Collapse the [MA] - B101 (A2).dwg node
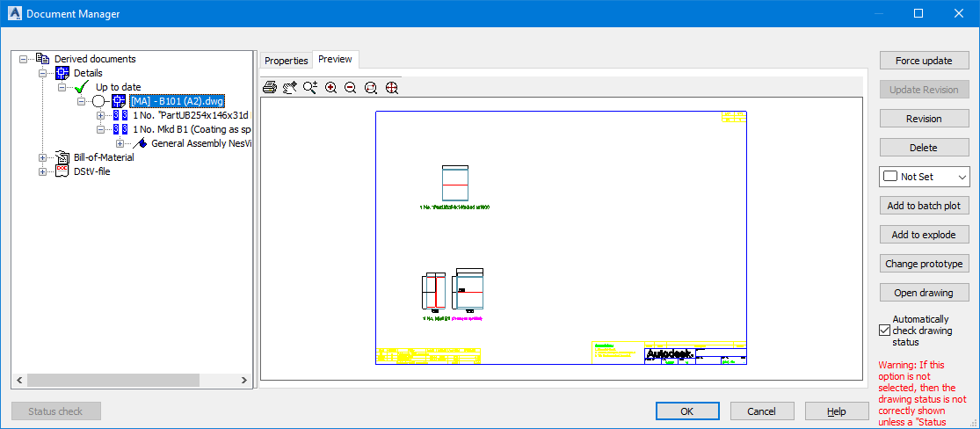980x429 pixels. pyautogui.click(x=81, y=101)
